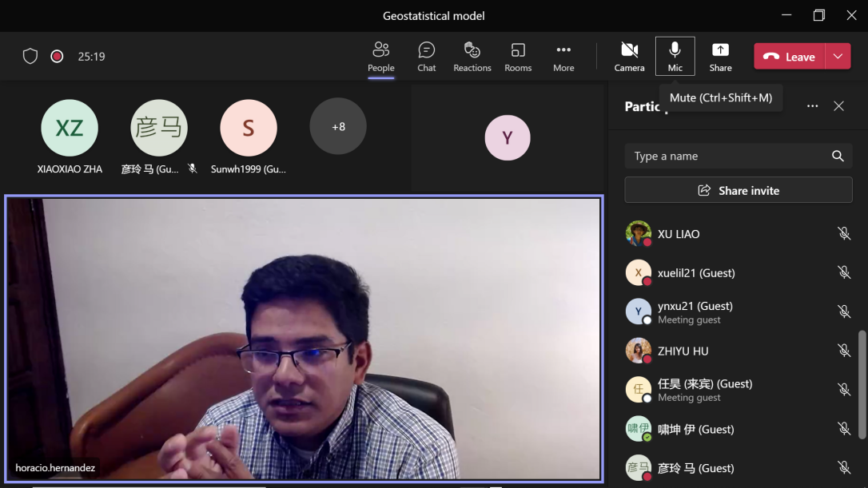Leave the meeting
Image resolution: width=868 pixels, height=488 pixels.
[790, 57]
